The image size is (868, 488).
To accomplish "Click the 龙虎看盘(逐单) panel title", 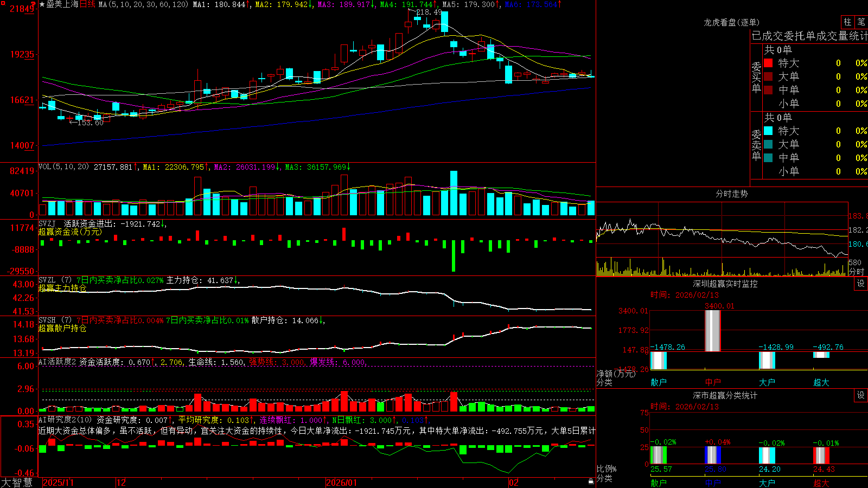I will (x=731, y=22).
